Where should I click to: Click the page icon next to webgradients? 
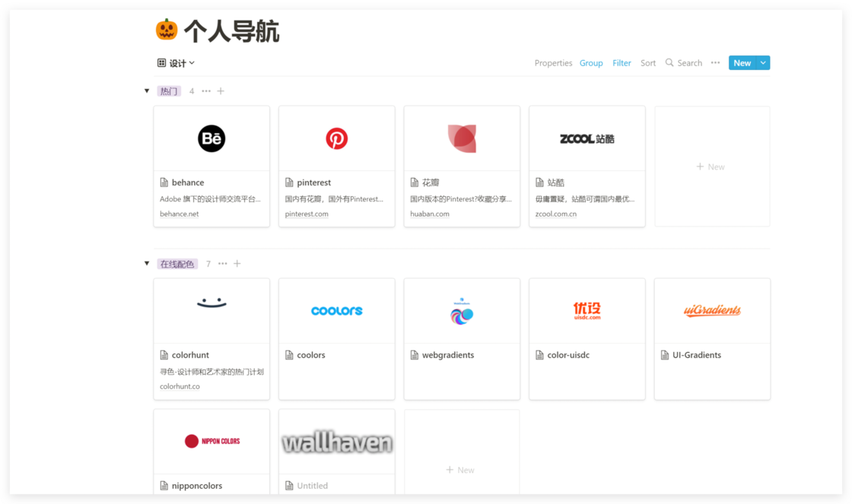tap(415, 355)
